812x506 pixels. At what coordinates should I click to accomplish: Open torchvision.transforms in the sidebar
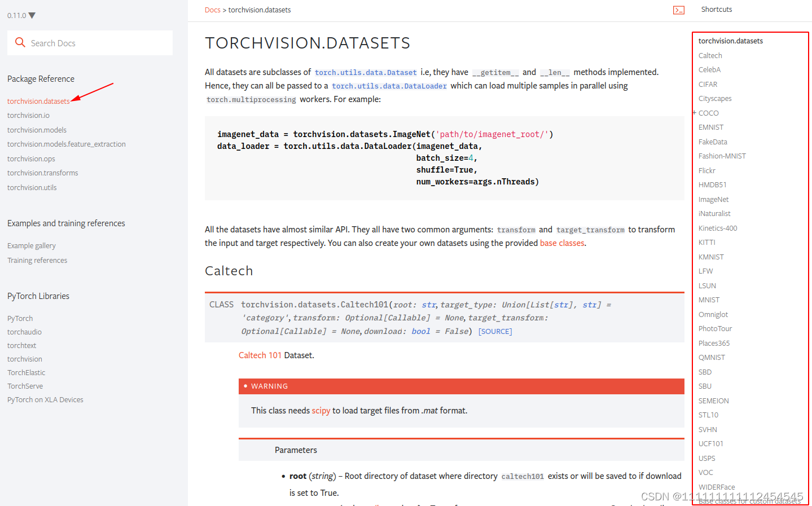coord(43,173)
